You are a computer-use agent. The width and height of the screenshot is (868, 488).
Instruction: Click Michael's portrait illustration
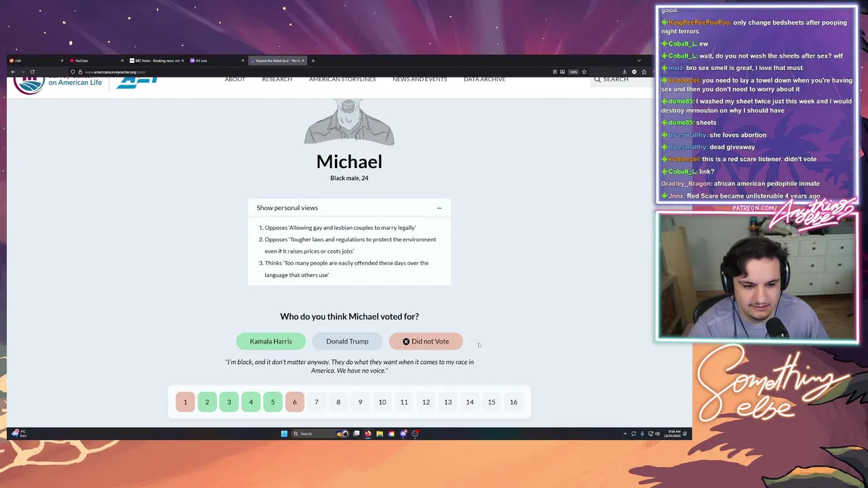(349, 122)
